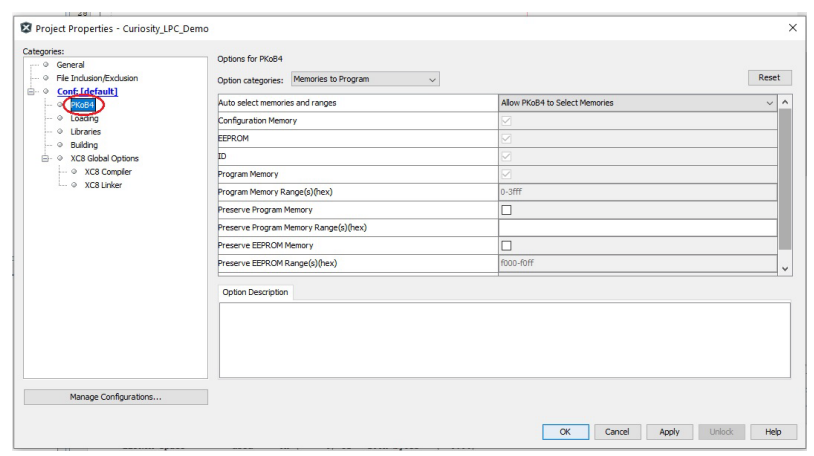Open File Inclusion/Exclusion category
This screenshot has width=814, height=456.
(x=97, y=78)
